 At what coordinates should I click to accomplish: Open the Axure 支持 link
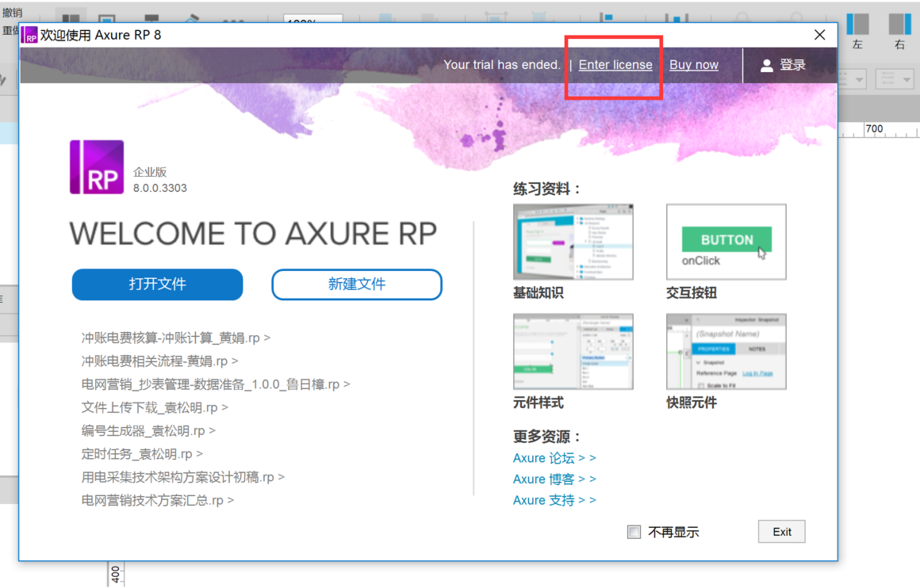[x=554, y=500]
